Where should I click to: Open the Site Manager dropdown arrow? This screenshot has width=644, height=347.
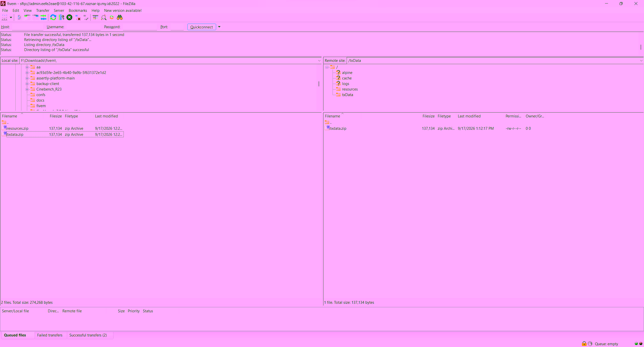pyautogui.click(x=11, y=17)
